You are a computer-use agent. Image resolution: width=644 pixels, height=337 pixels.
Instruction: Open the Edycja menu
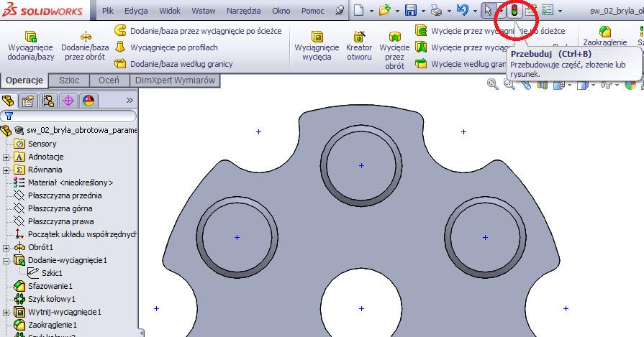pos(136,11)
